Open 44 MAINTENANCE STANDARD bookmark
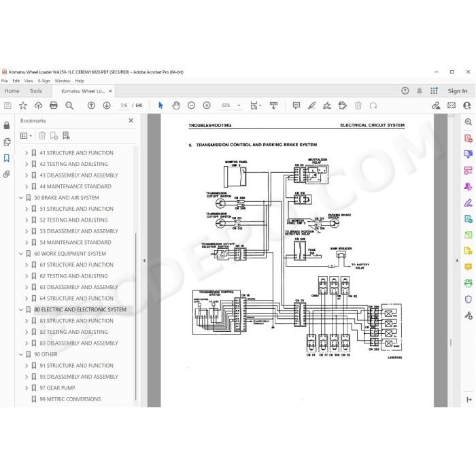The width and height of the screenshot is (476, 476). click(x=75, y=186)
